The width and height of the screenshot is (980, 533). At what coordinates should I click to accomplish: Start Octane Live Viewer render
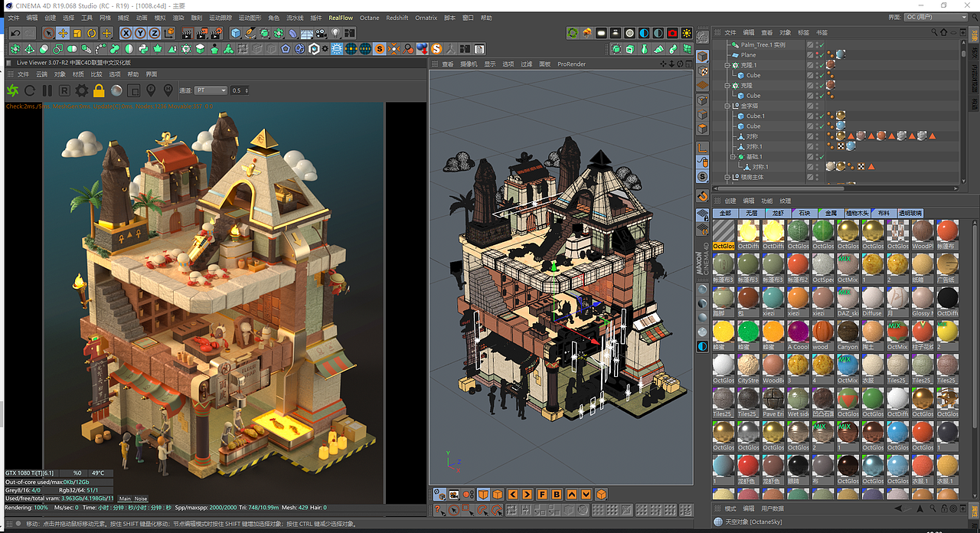click(13, 90)
